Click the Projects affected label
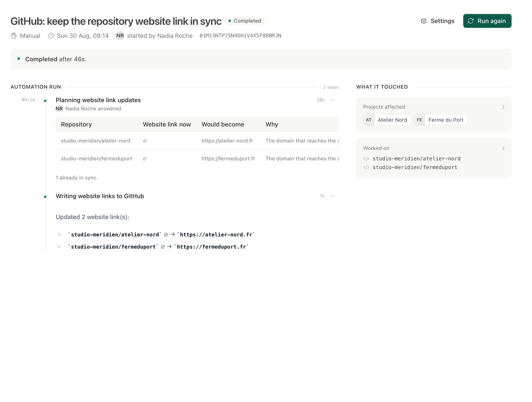The width and height of the screenshot is (532, 402). click(x=384, y=107)
